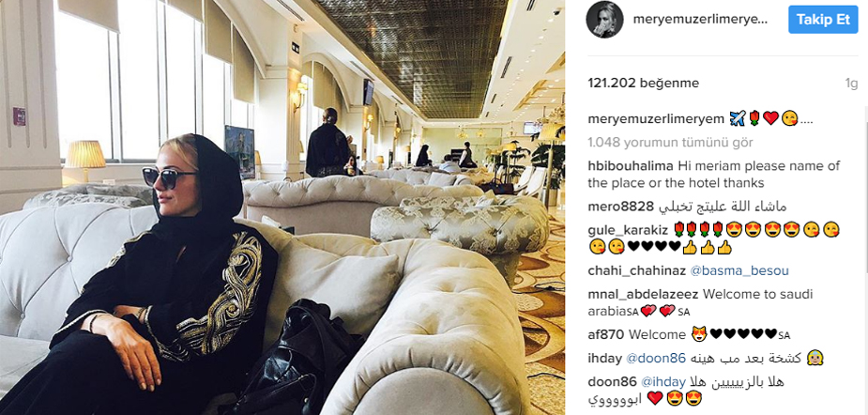Viewport: 868px width, 415px height.
Task: Click the post photo of woman on sofa
Action: [x=282, y=207]
